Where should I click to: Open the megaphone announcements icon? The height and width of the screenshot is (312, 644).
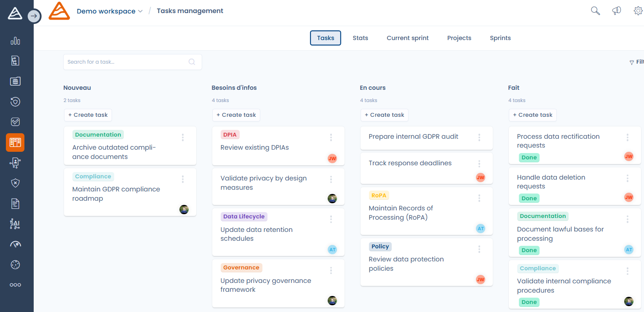[617, 11]
